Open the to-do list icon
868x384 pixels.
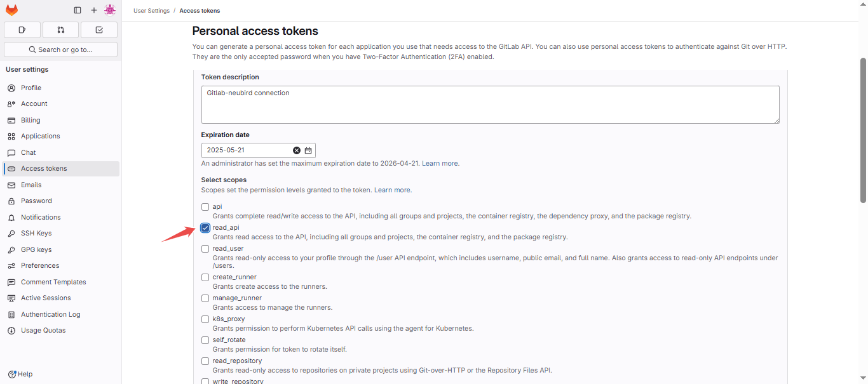click(x=98, y=29)
